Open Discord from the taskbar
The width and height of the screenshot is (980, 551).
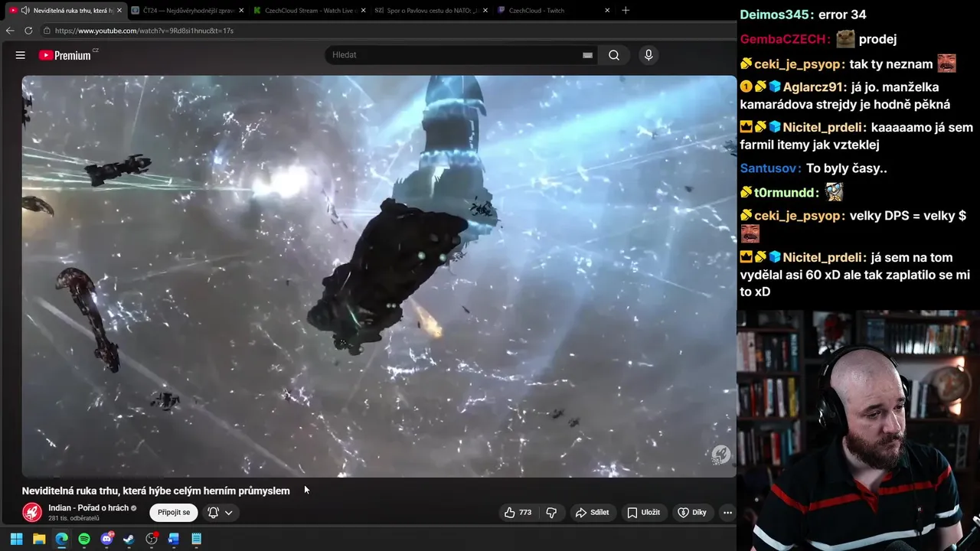106,539
